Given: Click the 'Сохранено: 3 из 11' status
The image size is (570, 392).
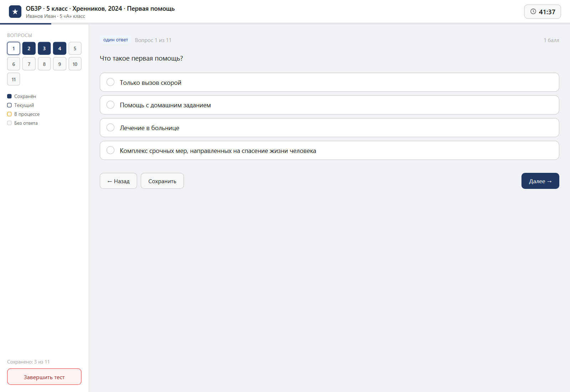Looking at the screenshot, I should tap(28, 362).
